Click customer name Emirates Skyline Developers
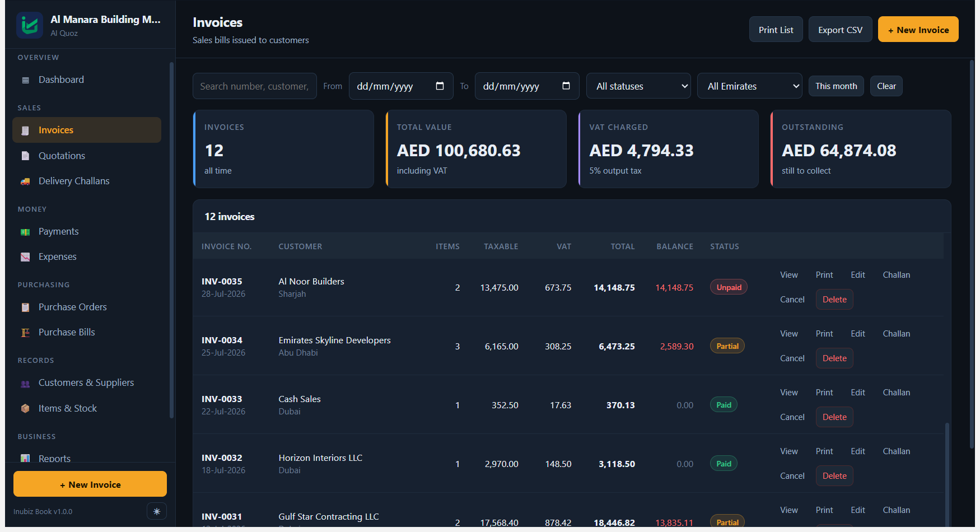The height and width of the screenshot is (532, 980). click(335, 340)
